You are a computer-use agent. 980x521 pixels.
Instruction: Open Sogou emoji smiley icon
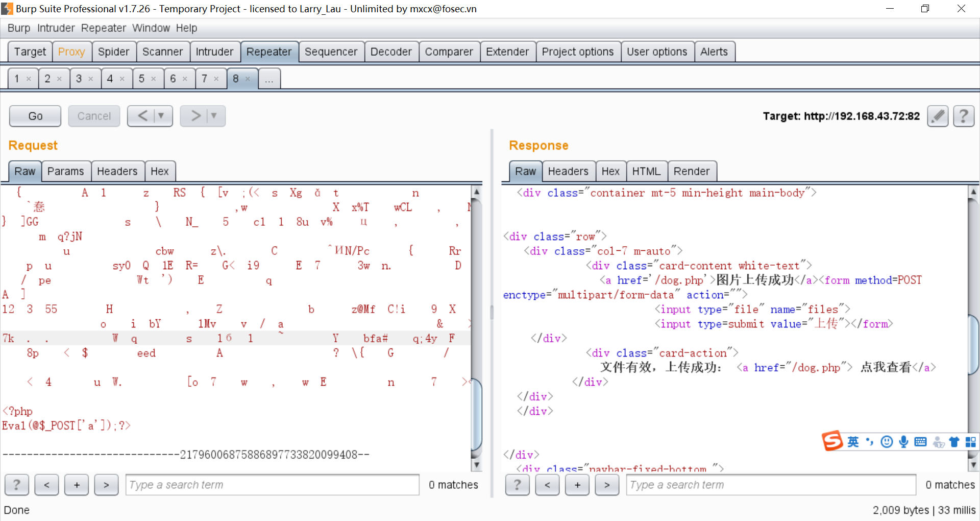pyautogui.click(x=887, y=442)
